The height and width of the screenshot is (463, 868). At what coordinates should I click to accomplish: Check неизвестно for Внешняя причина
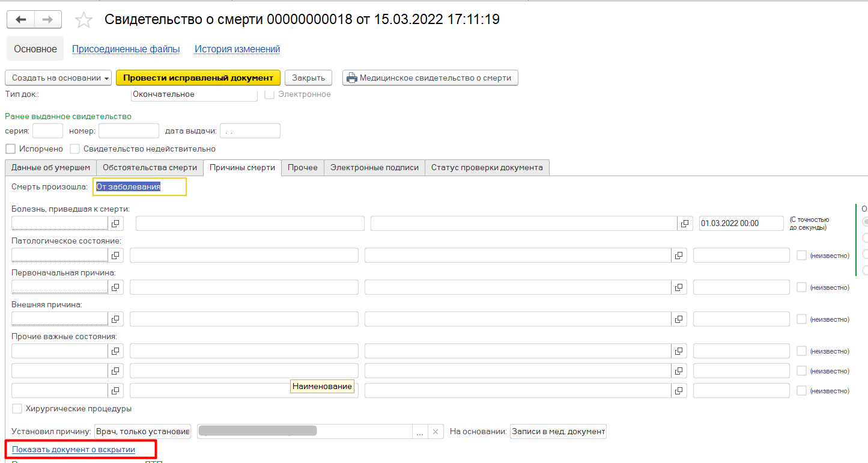[x=801, y=319]
